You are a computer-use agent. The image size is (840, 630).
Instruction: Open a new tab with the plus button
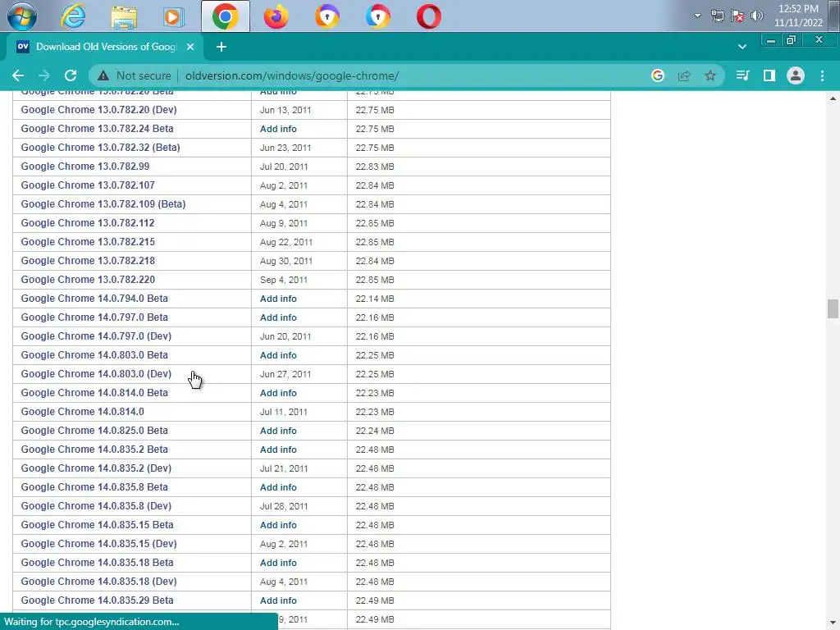[x=221, y=47]
